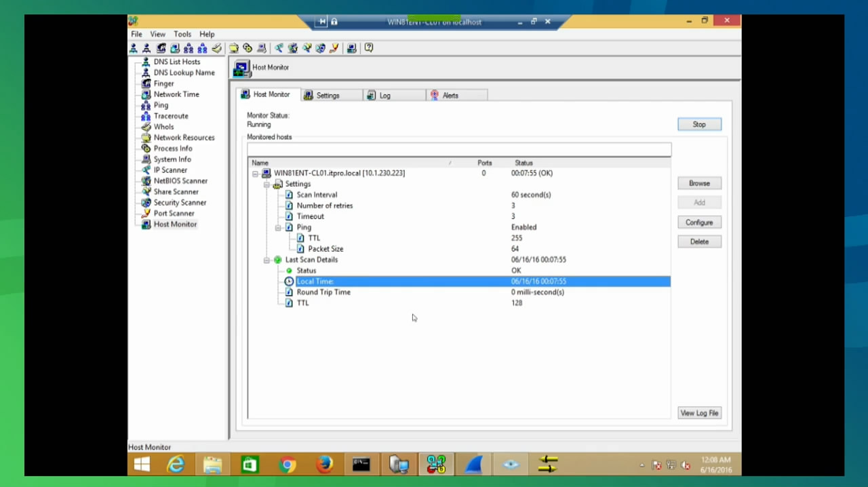
Task: Choose Ping in the sidebar list
Action: pos(161,105)
